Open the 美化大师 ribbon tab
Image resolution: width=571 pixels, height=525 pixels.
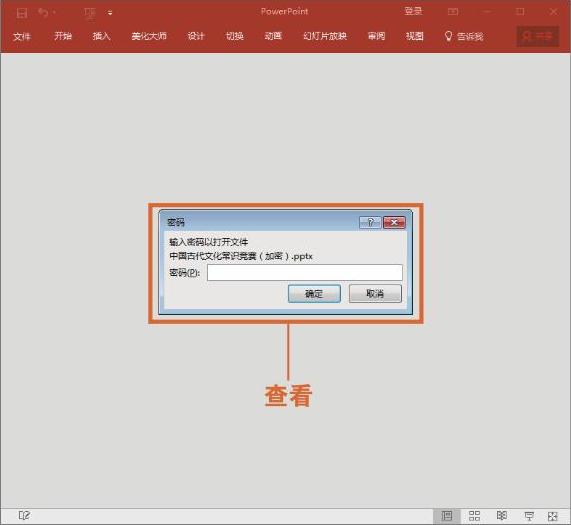point(149,36)
